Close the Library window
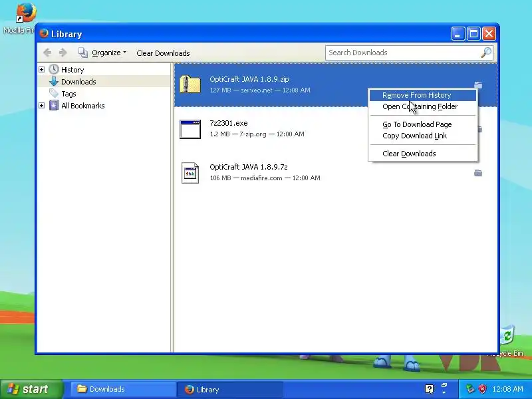Image resolution: width=532 pixels, height=399 pixels. (x=489, y=34)
